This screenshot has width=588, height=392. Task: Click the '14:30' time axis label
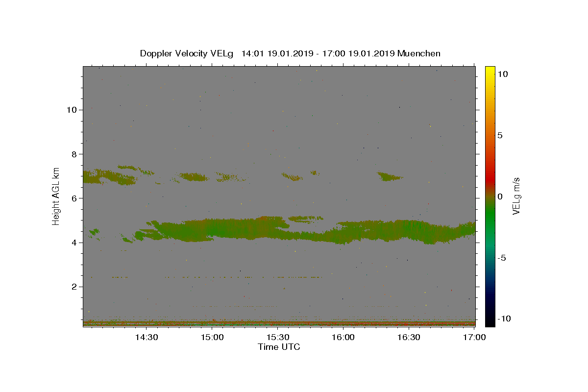(x=147, y=337)
